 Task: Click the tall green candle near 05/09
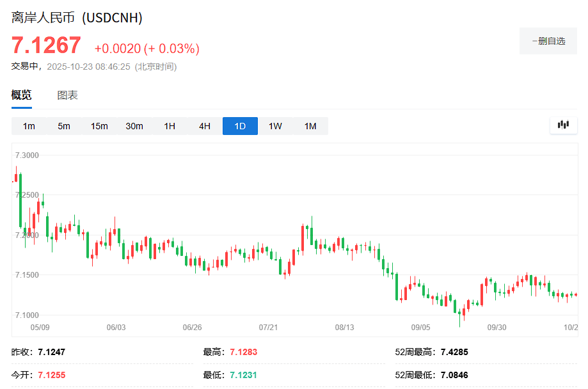coord(20,200)
